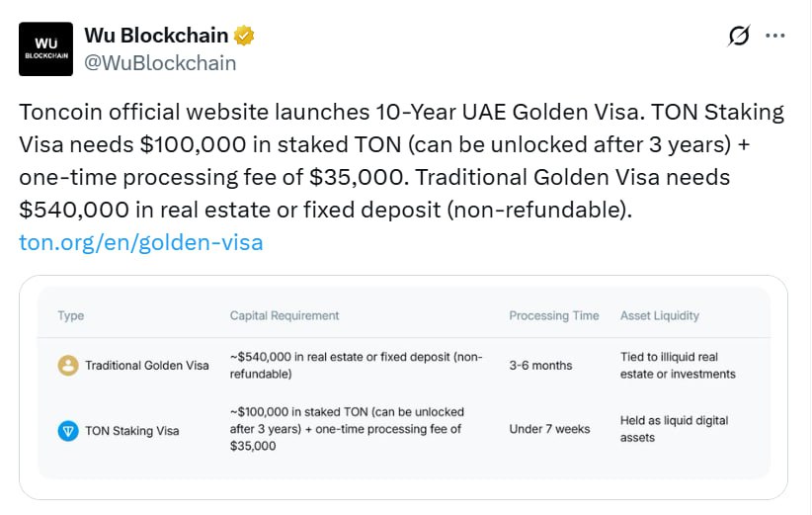Click the Traditional Golden Visa person icon

67,365
